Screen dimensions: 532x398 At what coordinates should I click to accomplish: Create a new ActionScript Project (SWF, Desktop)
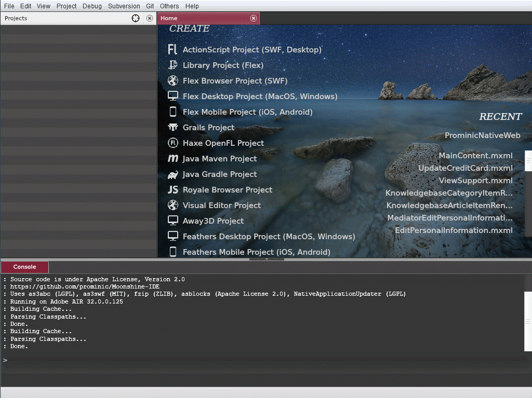(x=173, y=49)
